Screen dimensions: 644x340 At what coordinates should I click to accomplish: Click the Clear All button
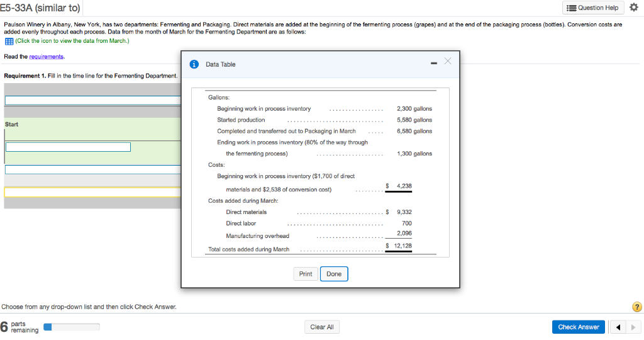click(322, 327)
